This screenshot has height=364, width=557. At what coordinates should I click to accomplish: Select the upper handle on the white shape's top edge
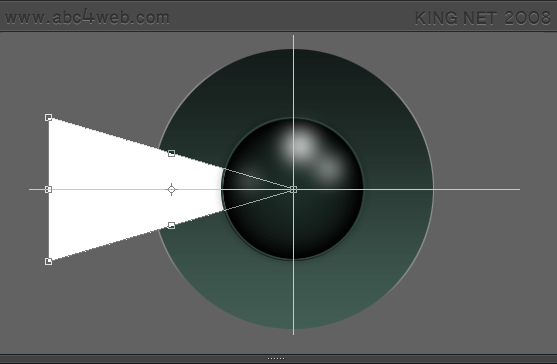pos(171,153)
